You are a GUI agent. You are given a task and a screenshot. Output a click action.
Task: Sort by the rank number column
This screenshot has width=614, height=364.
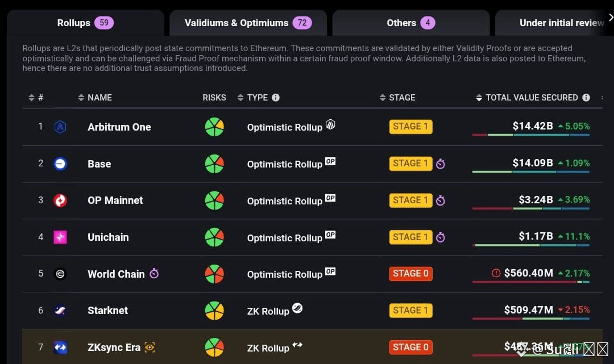(36, 97)
